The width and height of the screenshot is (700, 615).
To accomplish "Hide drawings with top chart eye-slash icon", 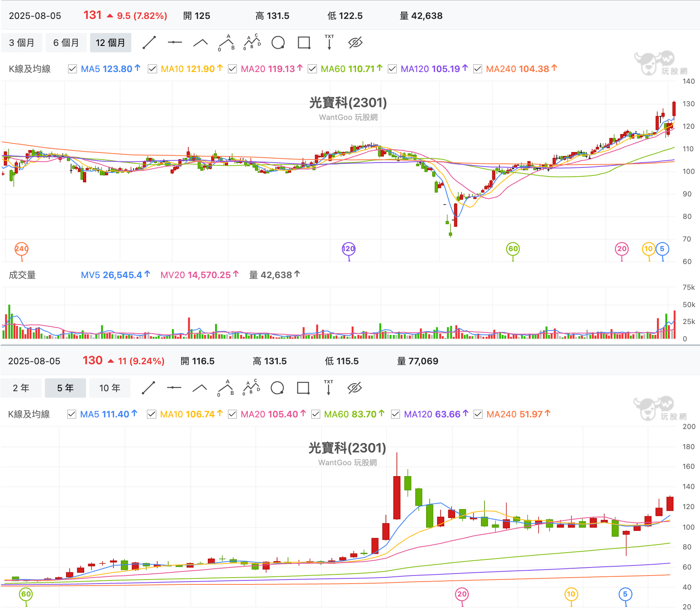I will 355,42.
